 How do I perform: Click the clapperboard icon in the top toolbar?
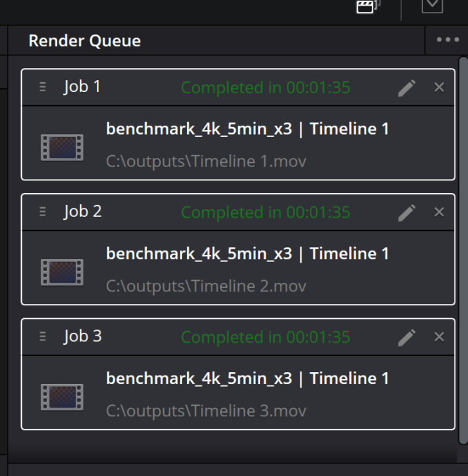click(x=368, y=7)
